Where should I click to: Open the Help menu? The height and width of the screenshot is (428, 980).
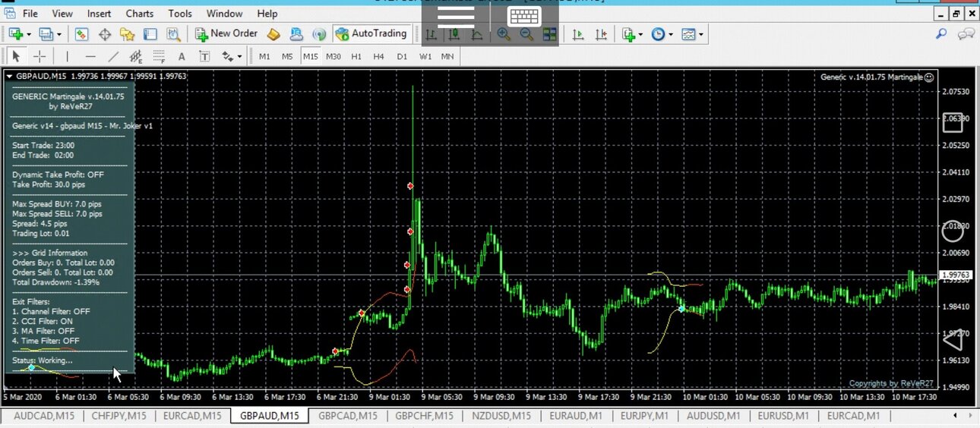pyautogui.click(x=267, y=14)
